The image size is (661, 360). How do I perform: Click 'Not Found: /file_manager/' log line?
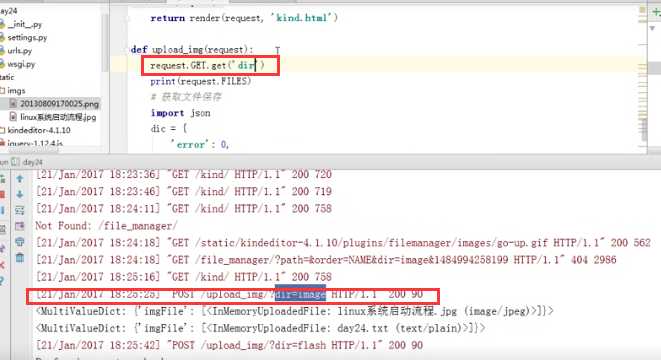click(106, 226)
